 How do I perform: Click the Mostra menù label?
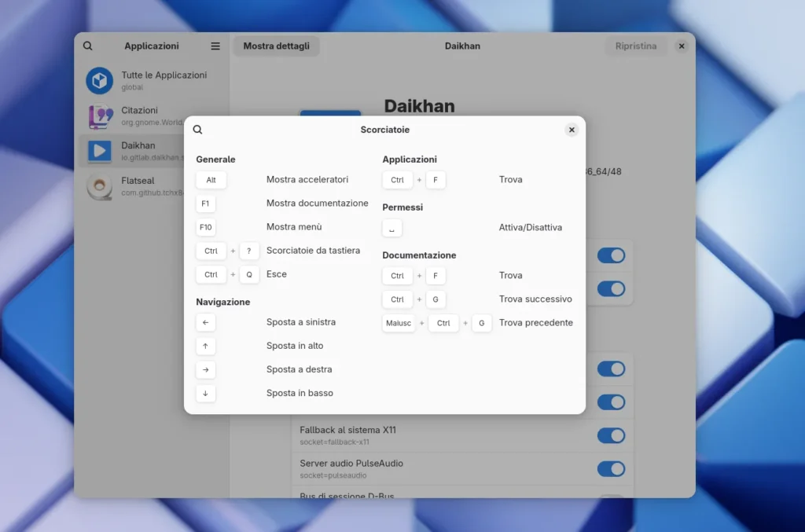point(294,227)
